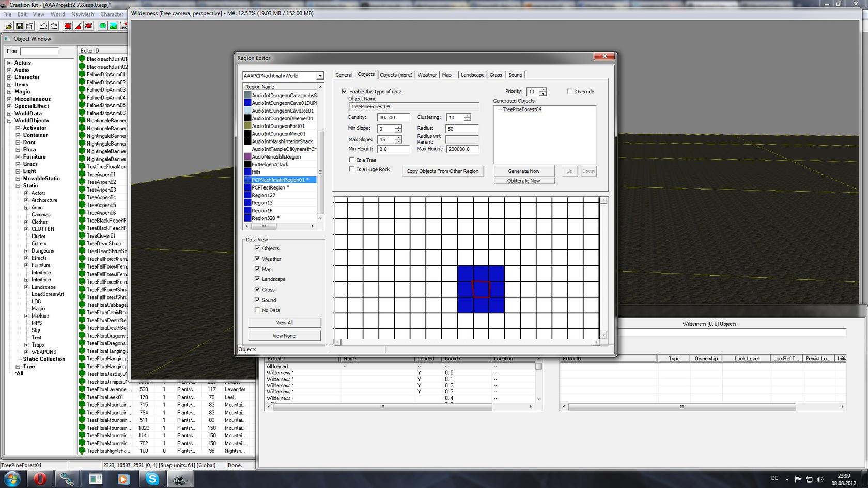Click the redo arrow icon

tap(54, 26)
